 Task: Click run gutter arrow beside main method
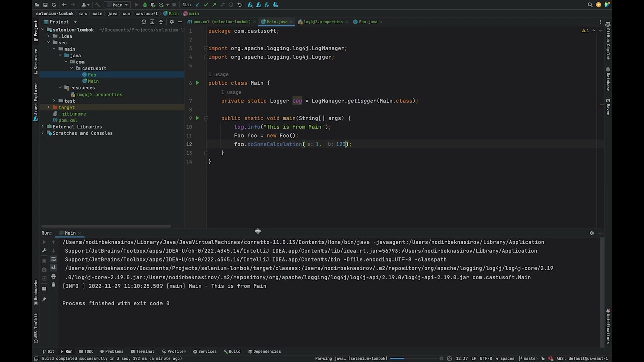(x=197, y=118)
